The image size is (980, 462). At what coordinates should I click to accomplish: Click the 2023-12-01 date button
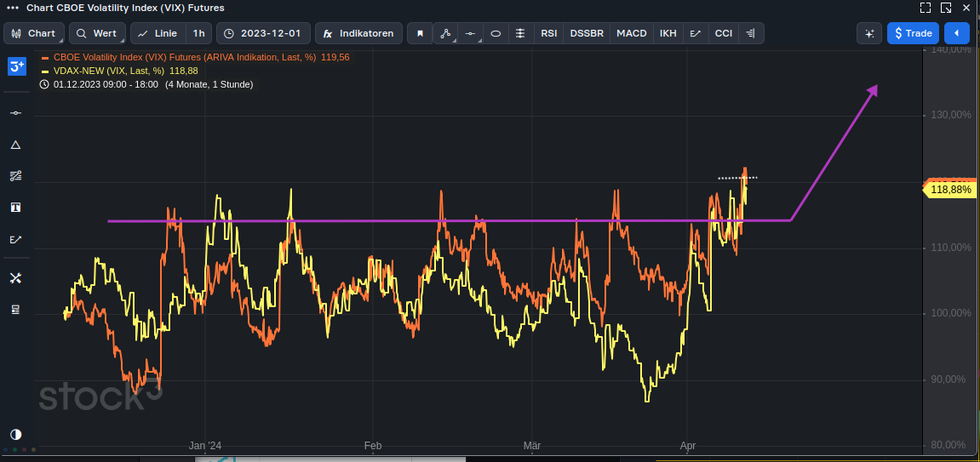(x=262, y=33)
